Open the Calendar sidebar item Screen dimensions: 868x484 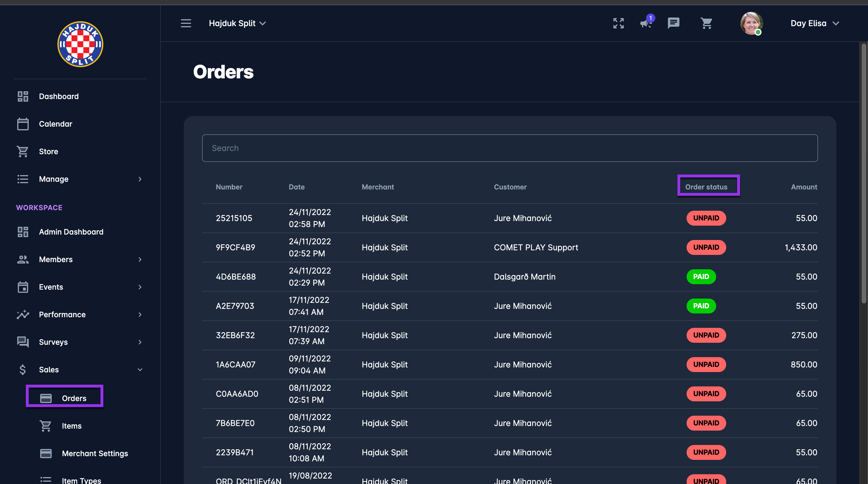[56, 124]
